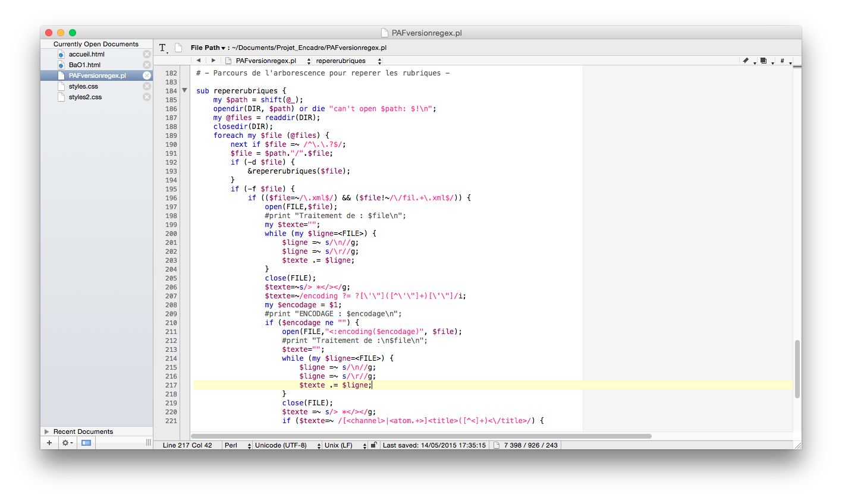Collapse the fold triangle at line 184
This screenshot has height=504, width=842.
[x=185, y=90]
